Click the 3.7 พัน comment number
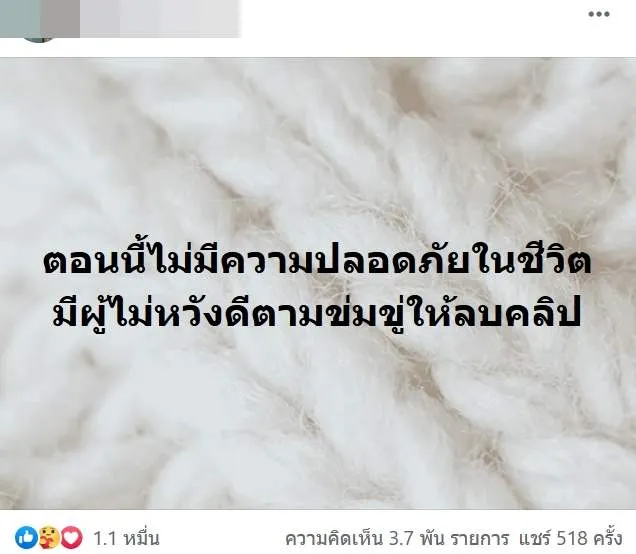The width and height of the screenshot is (636, 554). (x=417, y=539)
